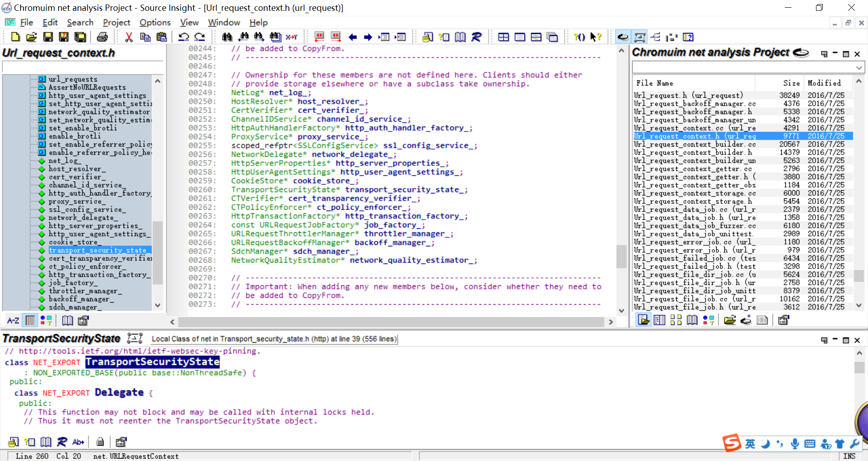The image size is (868, 461).
Task: Open Symbol Window properties icon in the left panel
Action: point(83,320)
